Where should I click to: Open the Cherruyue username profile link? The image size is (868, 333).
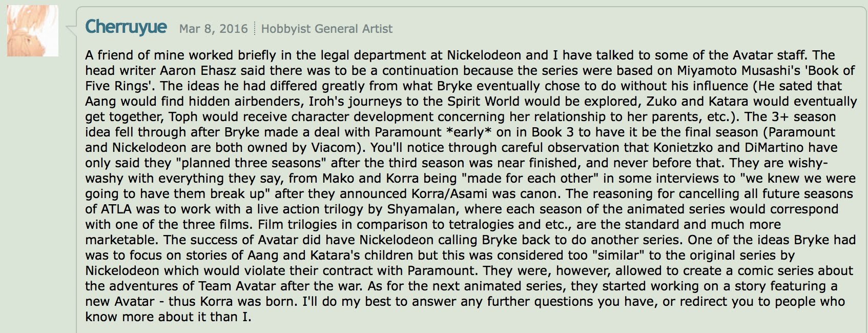126,27
